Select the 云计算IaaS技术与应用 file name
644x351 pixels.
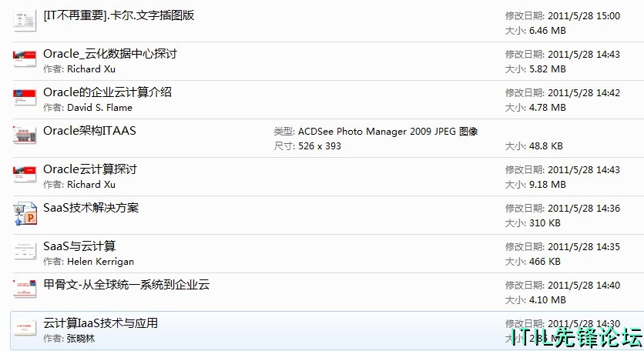point(101,323)
